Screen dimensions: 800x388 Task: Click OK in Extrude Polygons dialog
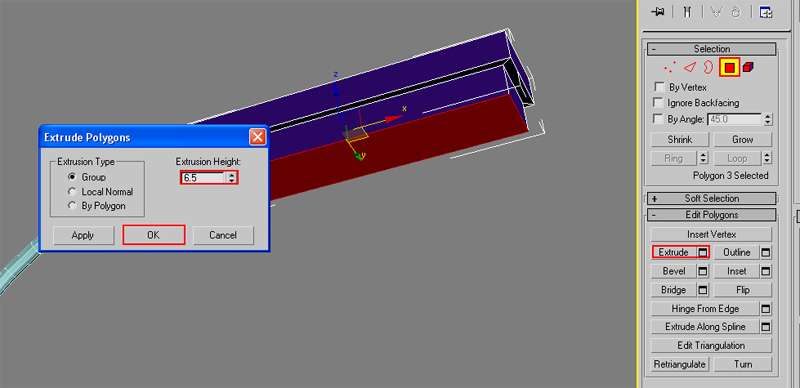point(154,235)
